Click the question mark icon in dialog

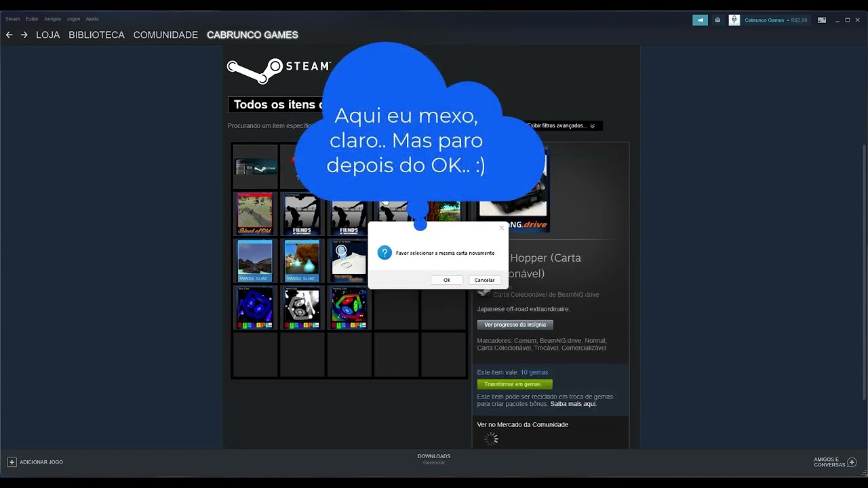click(384, 253)
